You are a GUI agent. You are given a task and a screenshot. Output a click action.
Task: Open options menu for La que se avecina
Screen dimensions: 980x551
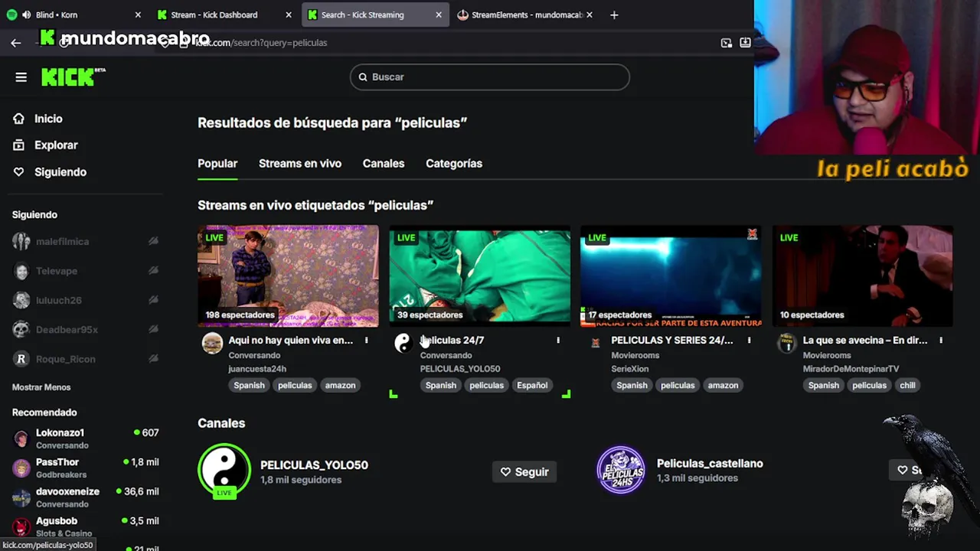point(941,341)
